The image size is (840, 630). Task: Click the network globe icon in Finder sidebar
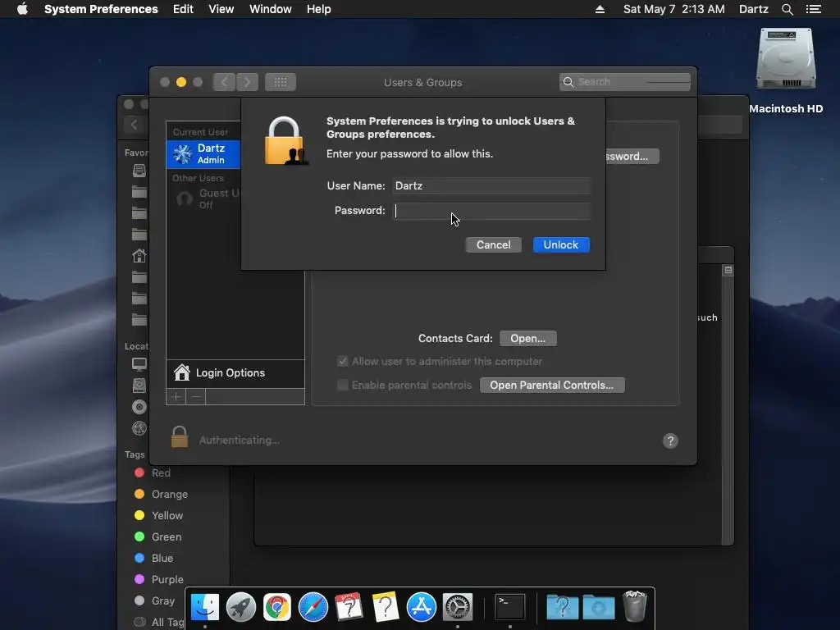[139, 428]
